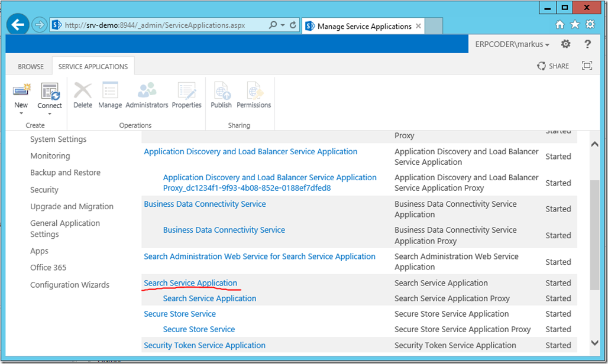Expand the address bar search dropdown arrow

point(283,25)
